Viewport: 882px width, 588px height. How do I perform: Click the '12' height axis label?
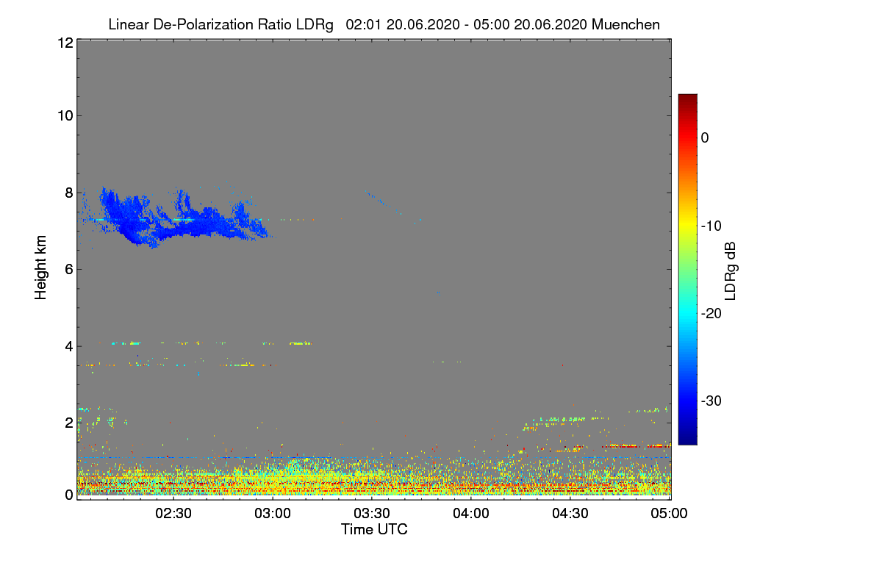tap(65, 43)
